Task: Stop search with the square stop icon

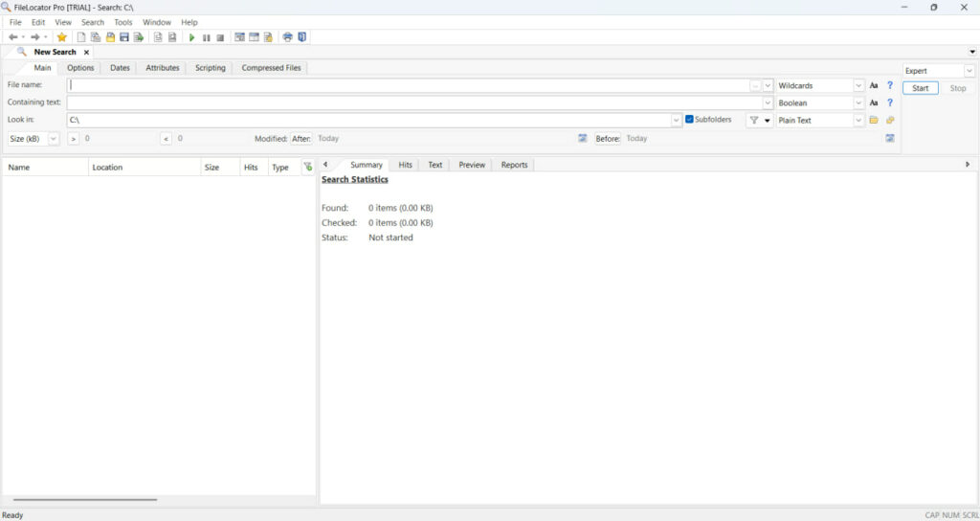Action: click(x=220, y=37)
